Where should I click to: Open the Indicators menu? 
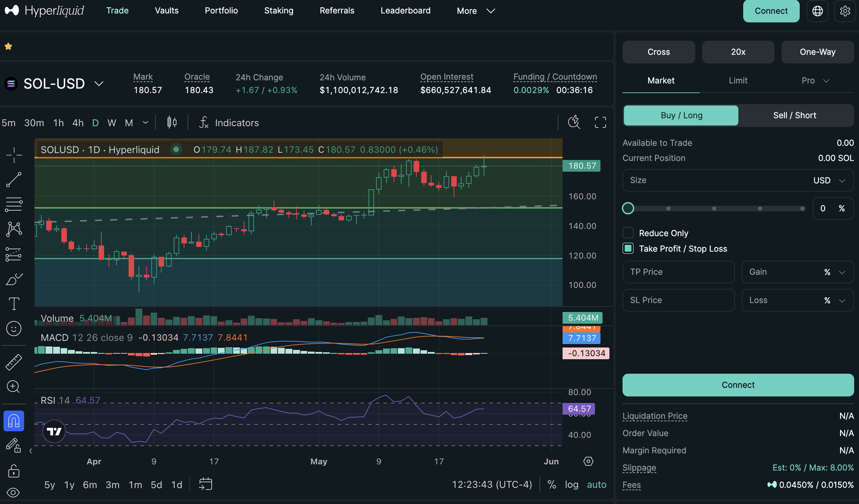(x=229, y=123)
